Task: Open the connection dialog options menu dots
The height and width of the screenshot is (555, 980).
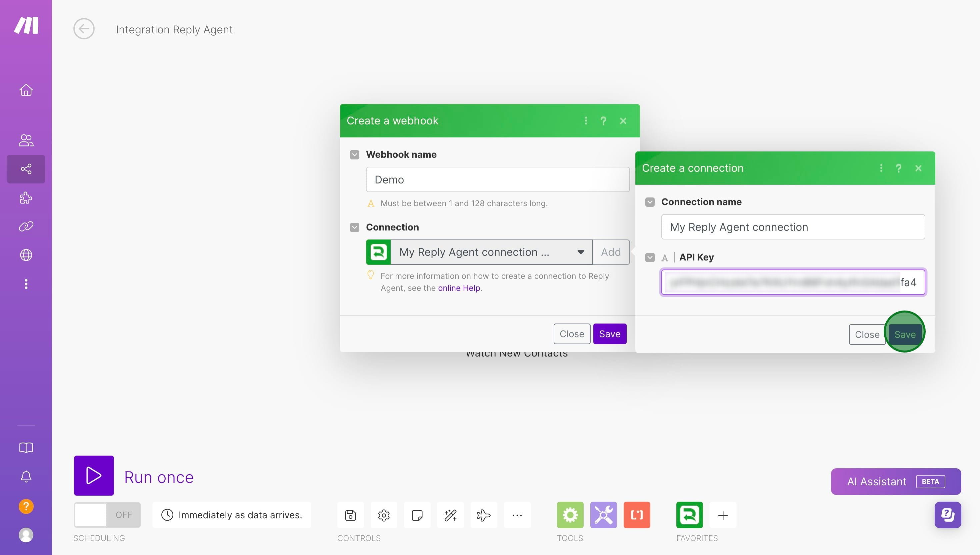Action: pos(881,168)
